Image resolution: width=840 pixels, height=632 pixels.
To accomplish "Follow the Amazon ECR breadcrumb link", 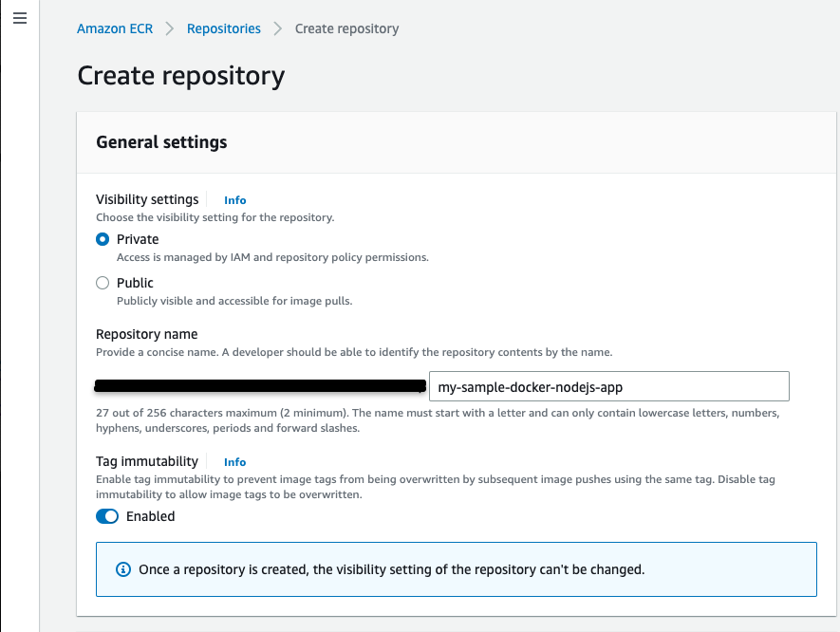I will coord(114,28).
